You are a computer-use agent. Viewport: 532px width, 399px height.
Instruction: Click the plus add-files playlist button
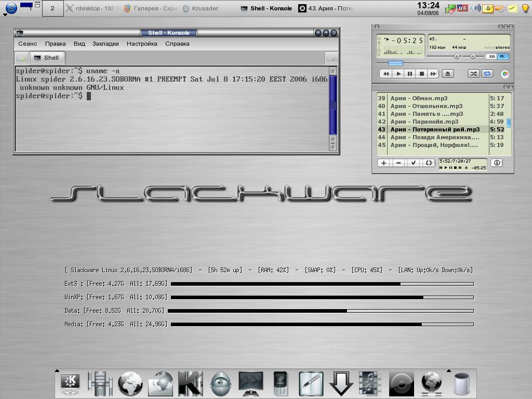click(x=384, y=163)
